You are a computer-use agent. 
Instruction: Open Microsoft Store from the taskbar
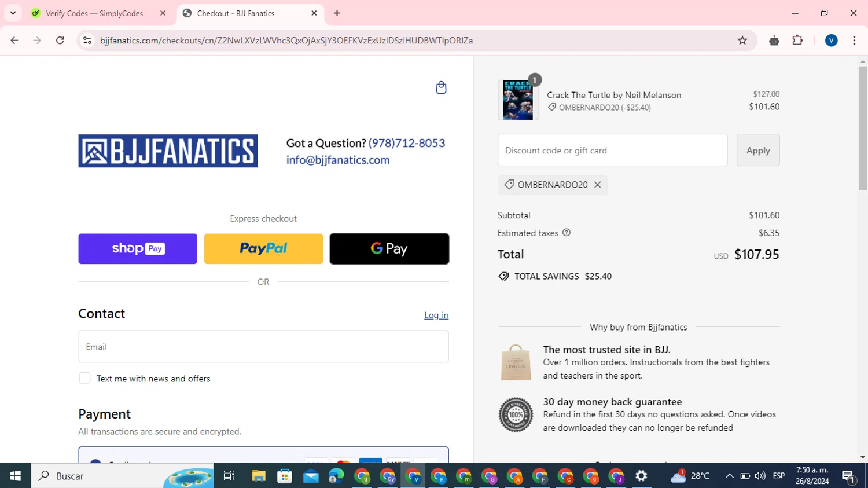click(x=285, y=476)
